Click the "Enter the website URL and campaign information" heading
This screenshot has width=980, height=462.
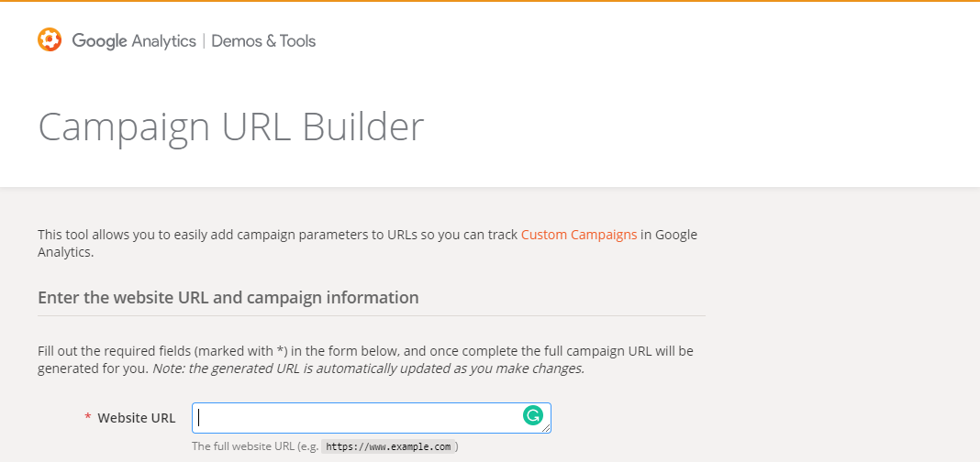[228, 298]
